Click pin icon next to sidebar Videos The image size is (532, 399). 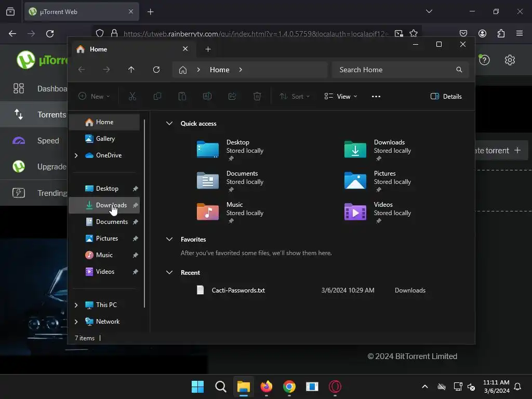pyautogui.click(x=136, y=272)
